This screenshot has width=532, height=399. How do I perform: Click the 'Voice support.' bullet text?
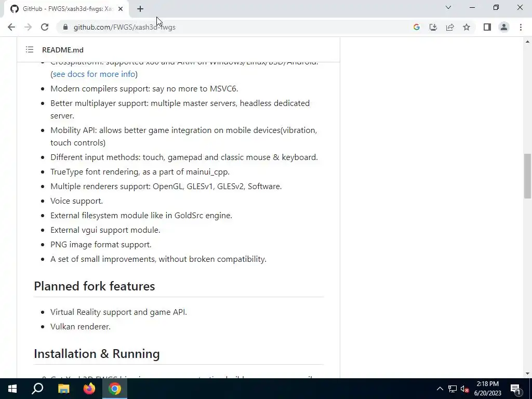pyautogui.click(x=77, y=201)
